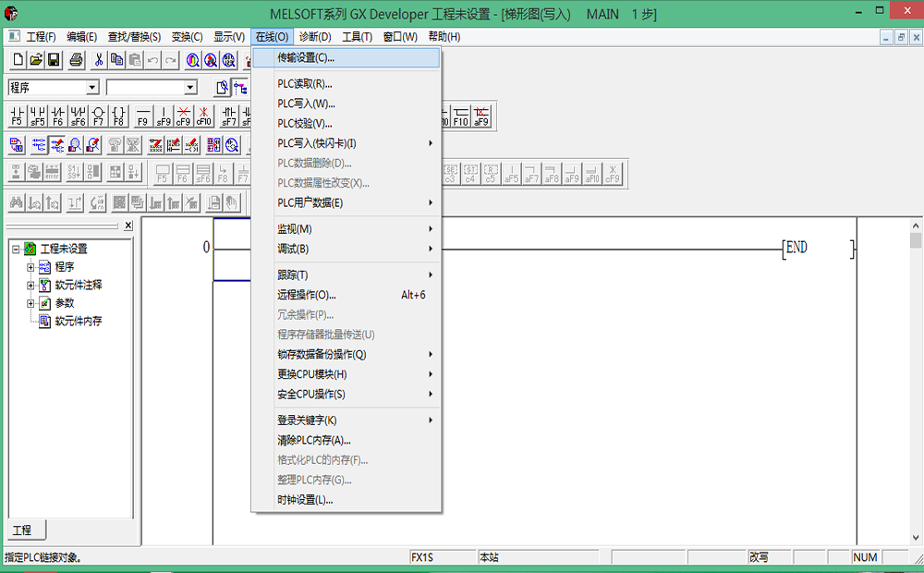Insert normally open contact with F5 icon
This screenshot has width=924, height=573.
click(x=17, y=116)
